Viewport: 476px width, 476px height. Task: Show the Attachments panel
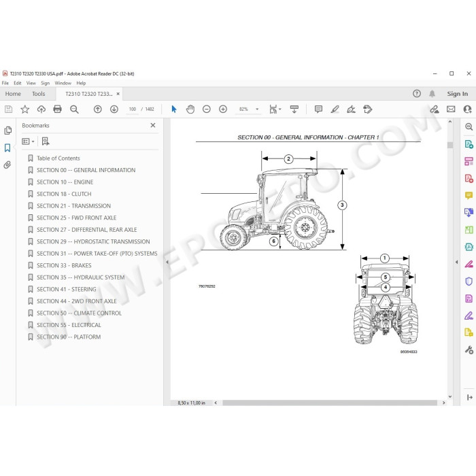click(x=7, y=165)
